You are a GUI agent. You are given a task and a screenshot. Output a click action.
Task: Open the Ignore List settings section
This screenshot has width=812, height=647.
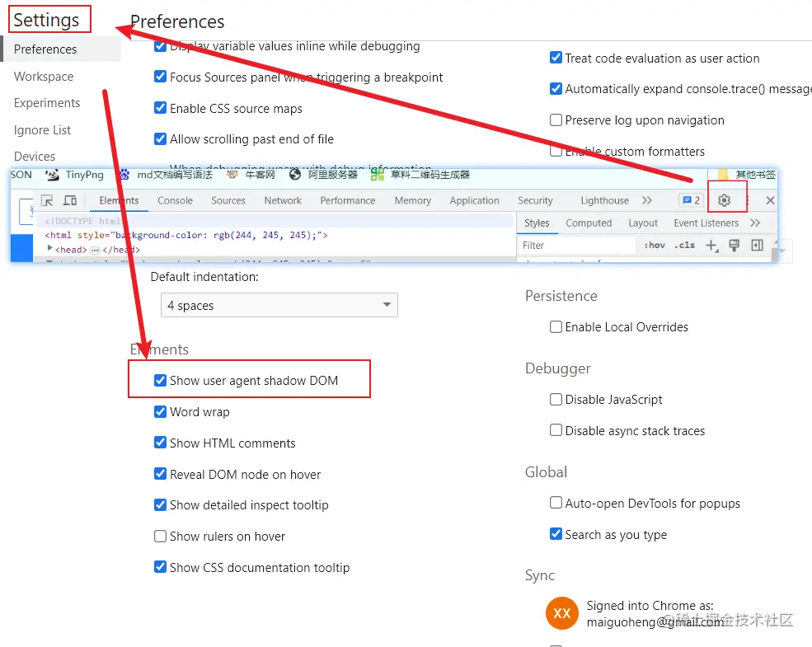click(43, 130)
